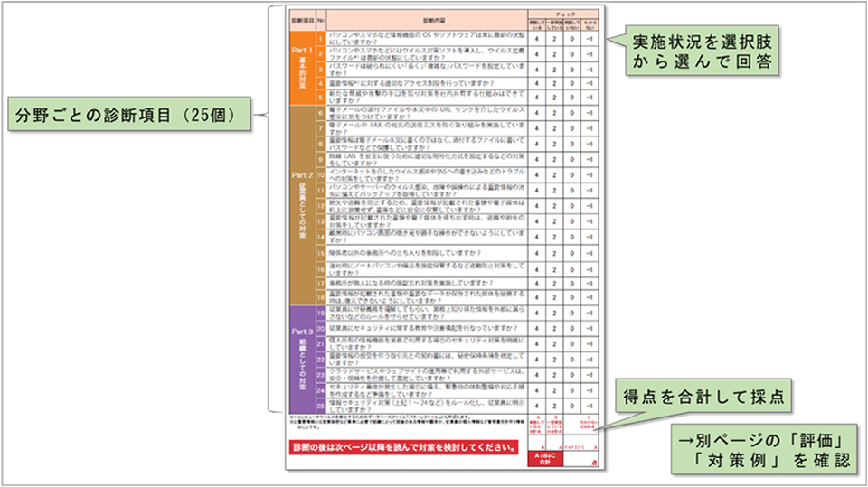Click score 4 for question 1
The width and height of the screenshot is (868, 487).
(536, 39)
